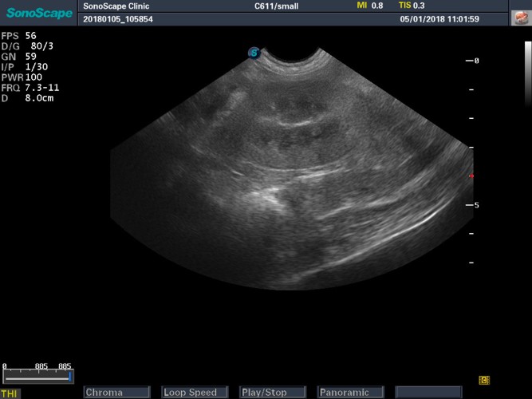The height and width of the screenshot is (399, 532).
Task: Click the date and time 05/01/2018 11:01:59
Action: 439,19
